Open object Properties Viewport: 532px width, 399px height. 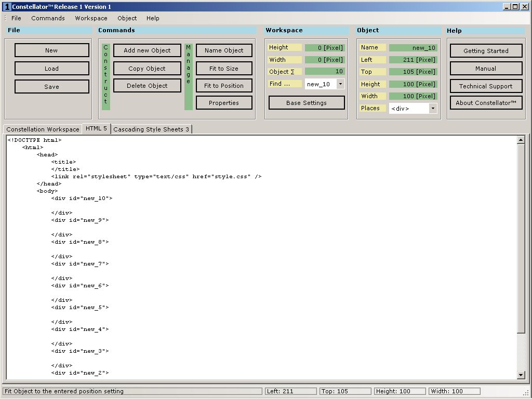click(224, 103)
